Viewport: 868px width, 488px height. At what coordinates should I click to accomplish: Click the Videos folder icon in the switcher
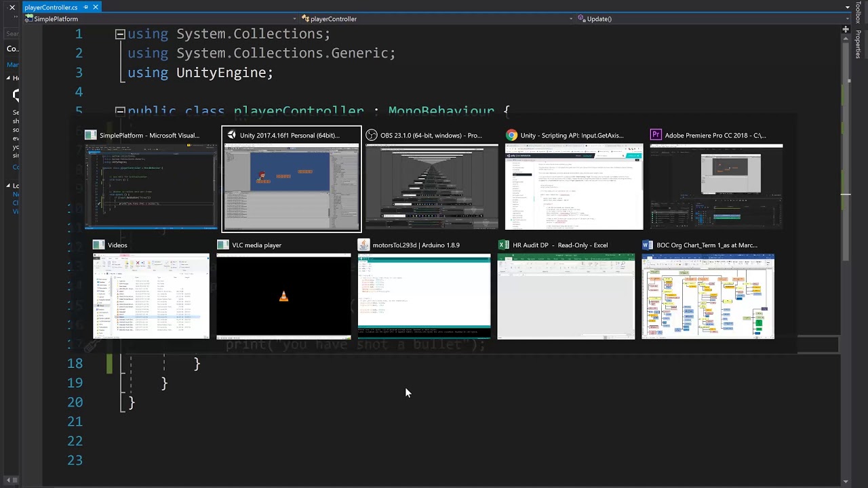pyautogui.click(x=98, y=245)
